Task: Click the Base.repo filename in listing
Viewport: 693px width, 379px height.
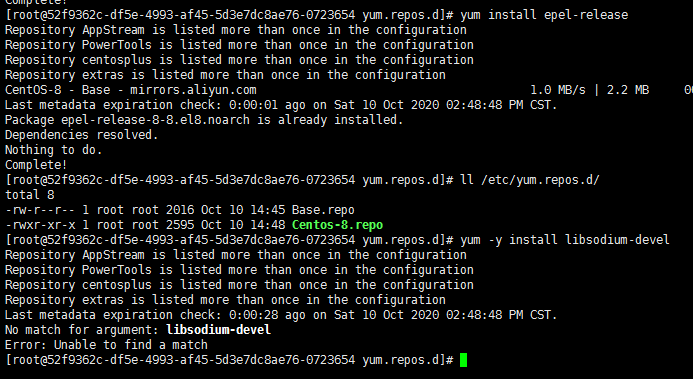Action: [x=323, y=210]
